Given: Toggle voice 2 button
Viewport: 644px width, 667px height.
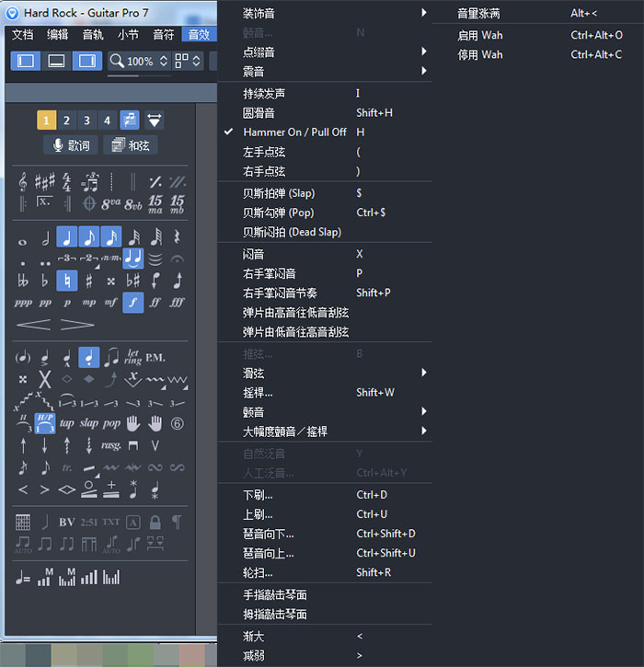Looking at the screenshot, I should click(x=67, y=121).
